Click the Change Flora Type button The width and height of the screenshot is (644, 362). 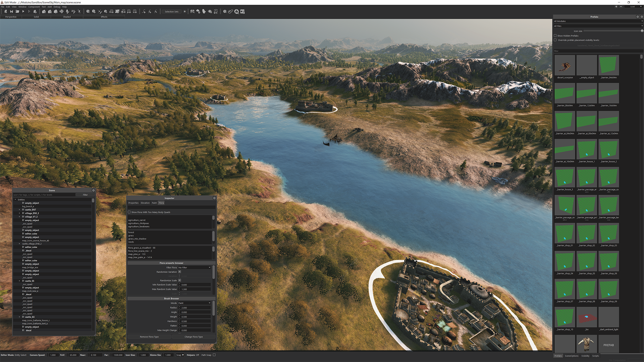pyautogui.click(x=194, y=337)
